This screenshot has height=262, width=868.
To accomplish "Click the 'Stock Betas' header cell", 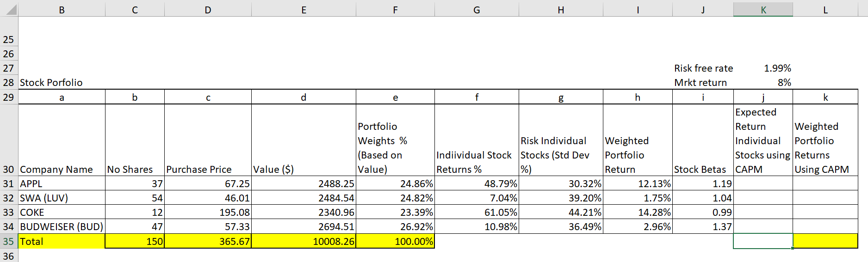I will click(703, 140).
